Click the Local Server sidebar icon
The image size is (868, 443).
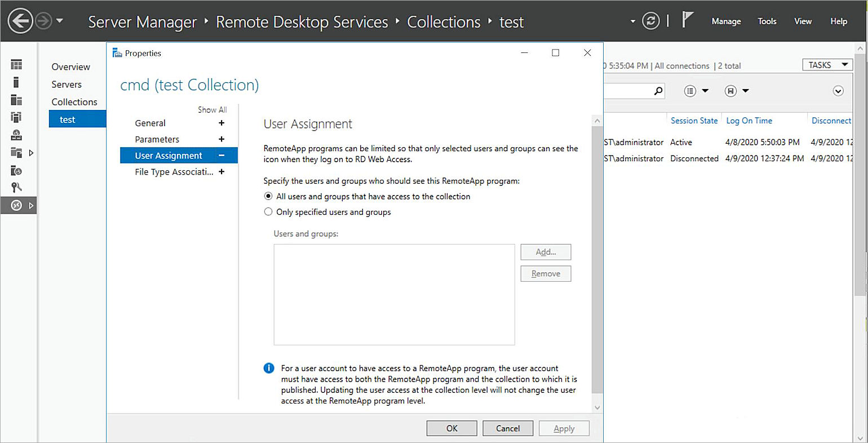pos(16,82)
